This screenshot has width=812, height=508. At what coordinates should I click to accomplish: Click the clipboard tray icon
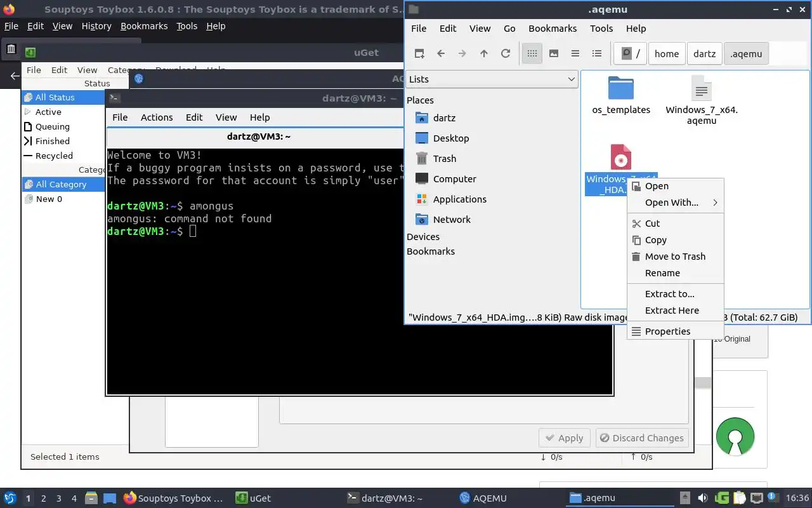click(x=739, y=498)
